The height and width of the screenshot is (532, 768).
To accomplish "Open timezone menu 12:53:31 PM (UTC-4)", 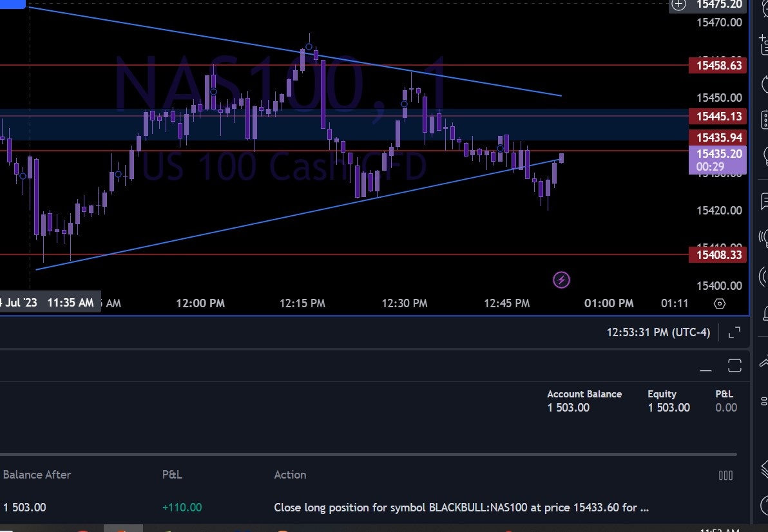I will (658, 332).
